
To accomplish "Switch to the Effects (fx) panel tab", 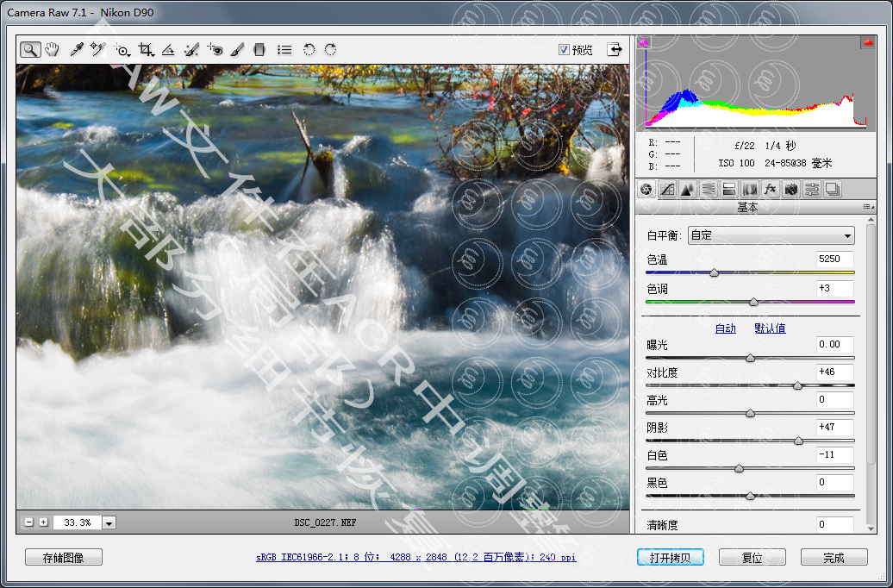I will point(770,189).
